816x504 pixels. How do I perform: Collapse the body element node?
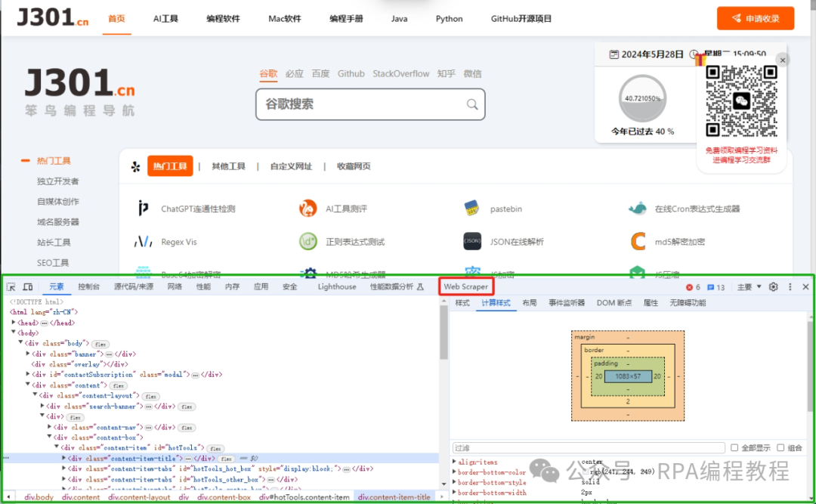[14, 332]
